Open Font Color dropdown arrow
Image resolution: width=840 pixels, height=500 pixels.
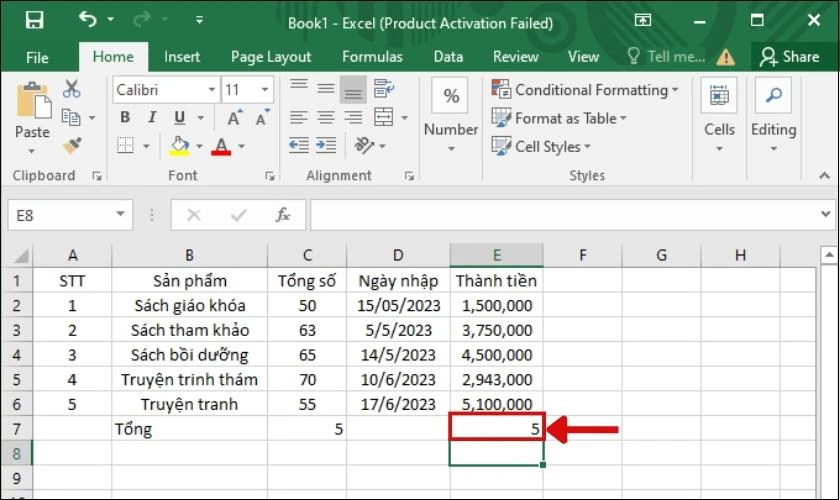click(242, 146)
